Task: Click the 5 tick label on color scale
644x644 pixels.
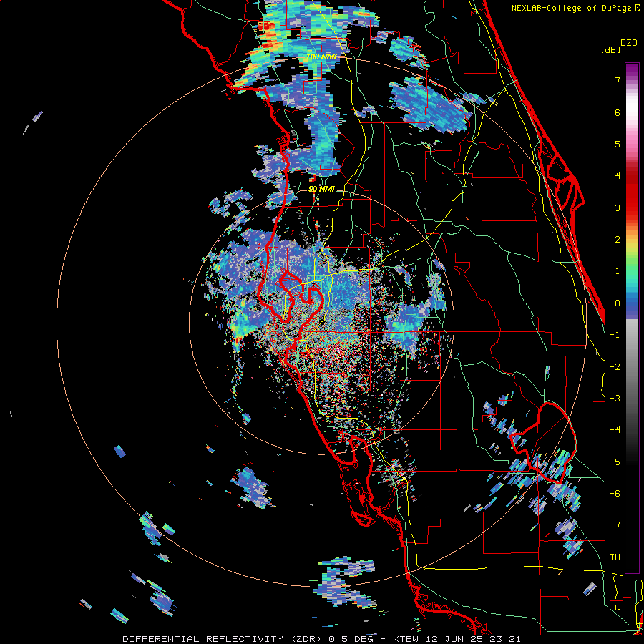Action: pyautogui.click(x=618, y=144)
